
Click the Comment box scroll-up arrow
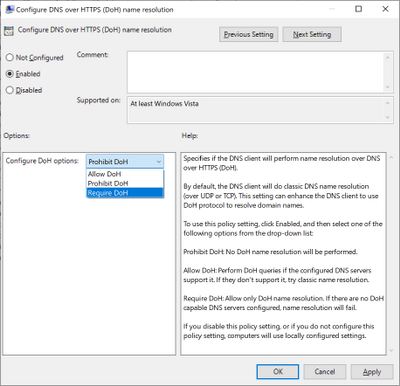[x=388, y=58]
